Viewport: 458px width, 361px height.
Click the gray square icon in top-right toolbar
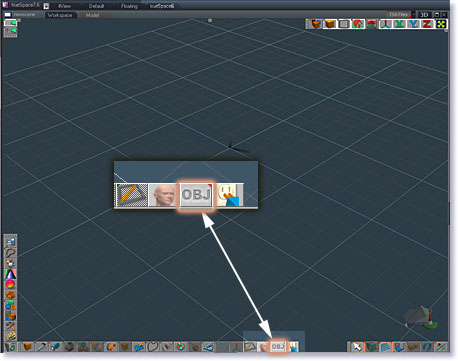[344, 24]
